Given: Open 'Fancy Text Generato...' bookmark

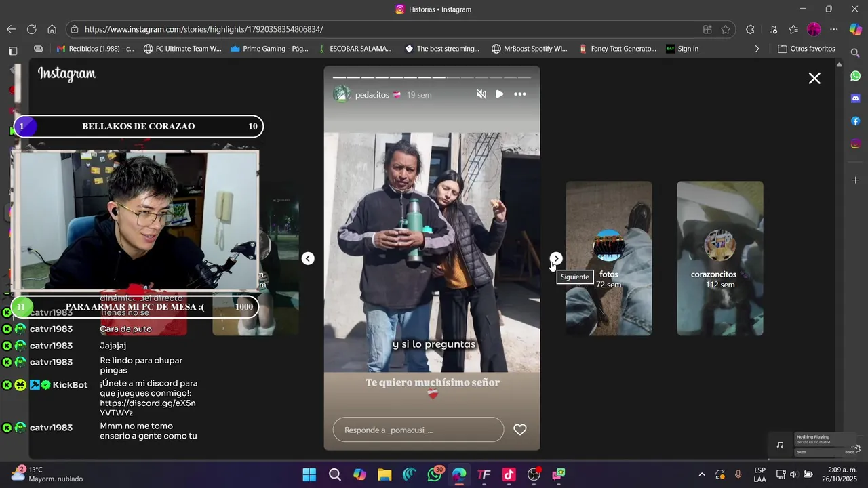Looking at the screenshot, I should (618, 49).
